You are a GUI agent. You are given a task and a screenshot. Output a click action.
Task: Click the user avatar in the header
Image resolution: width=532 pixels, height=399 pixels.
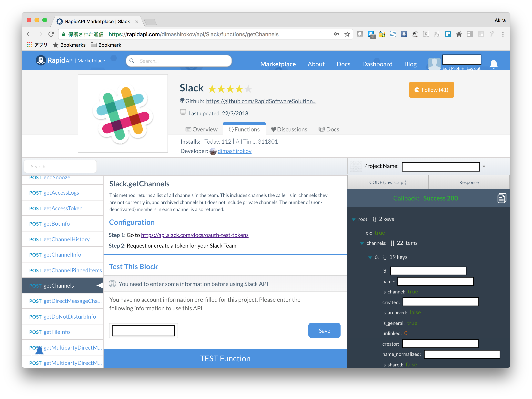click(x=434, y=64)
